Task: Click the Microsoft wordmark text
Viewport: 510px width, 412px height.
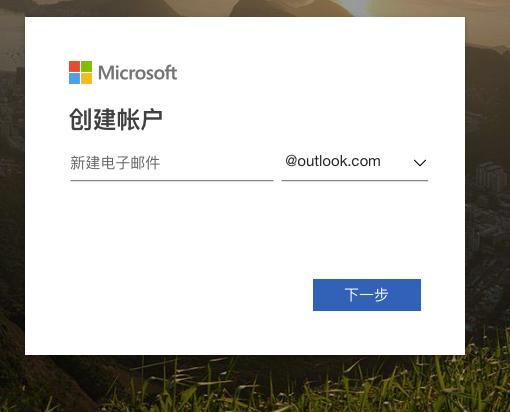Action: [137, 73]
